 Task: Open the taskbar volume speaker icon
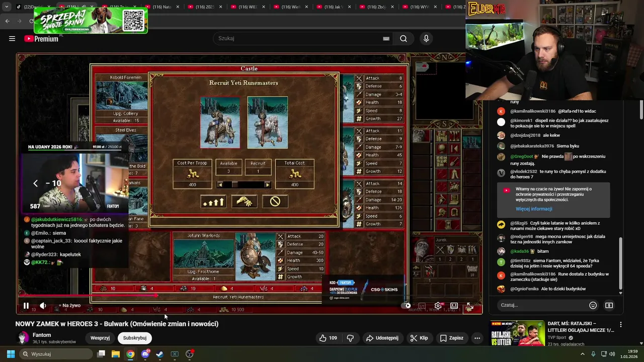pyautogui.click(x=613, y=354)
